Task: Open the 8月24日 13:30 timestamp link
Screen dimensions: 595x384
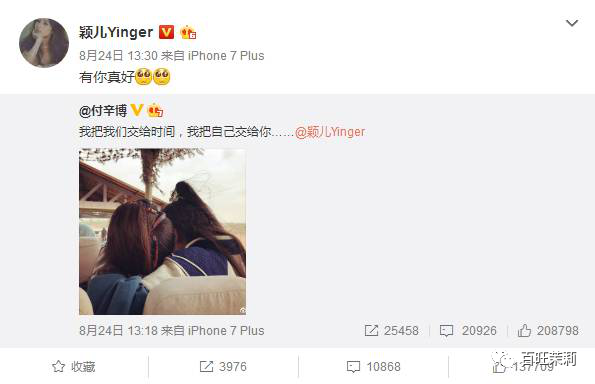Action: pos(118,56)
